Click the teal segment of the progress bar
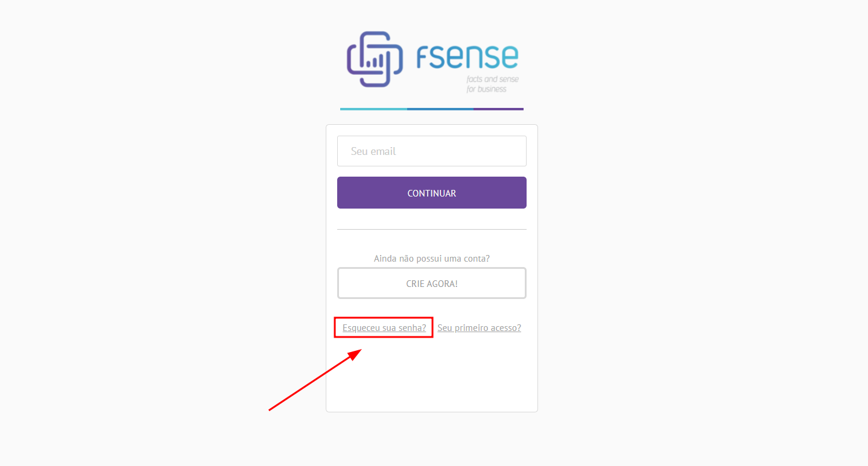 click(x=373, y=109)
